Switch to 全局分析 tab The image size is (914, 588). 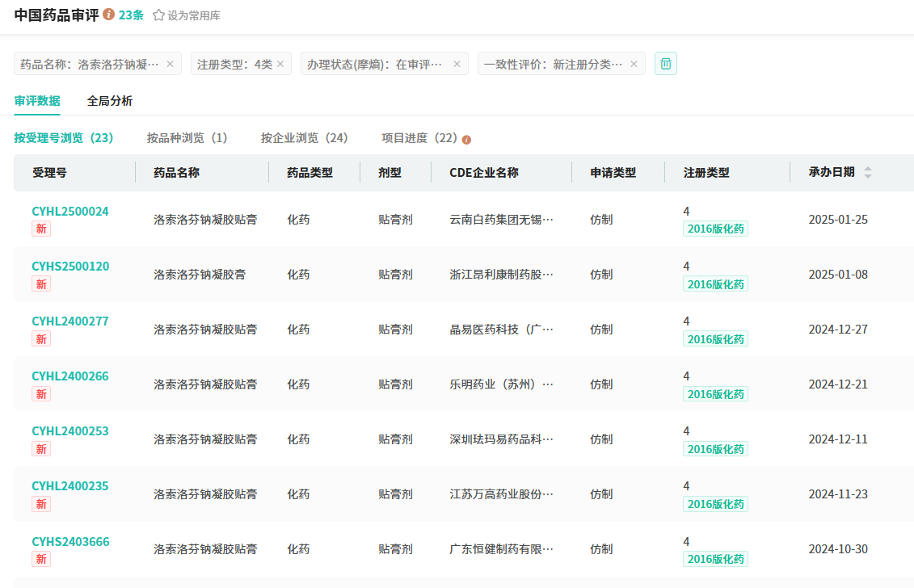110,101
